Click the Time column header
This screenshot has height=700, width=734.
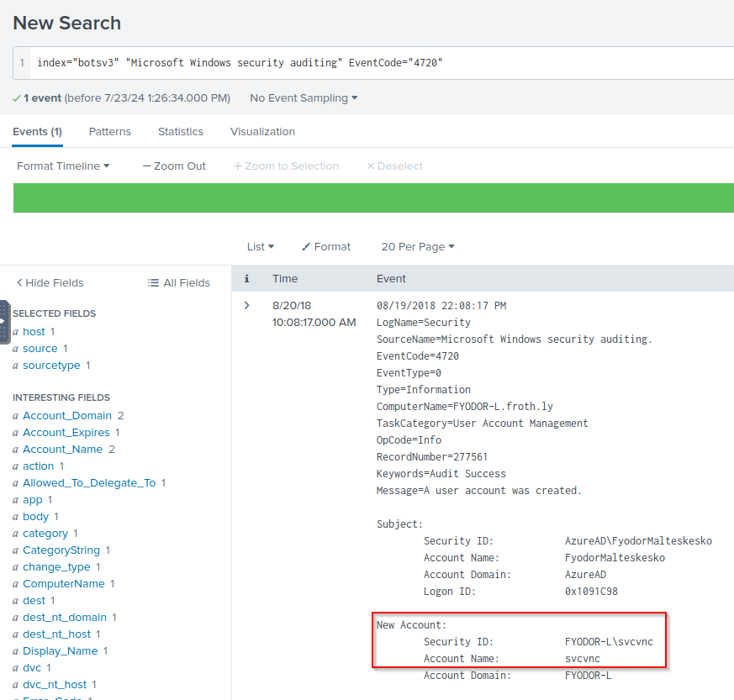pyautogui.click(x=285, y=278)
